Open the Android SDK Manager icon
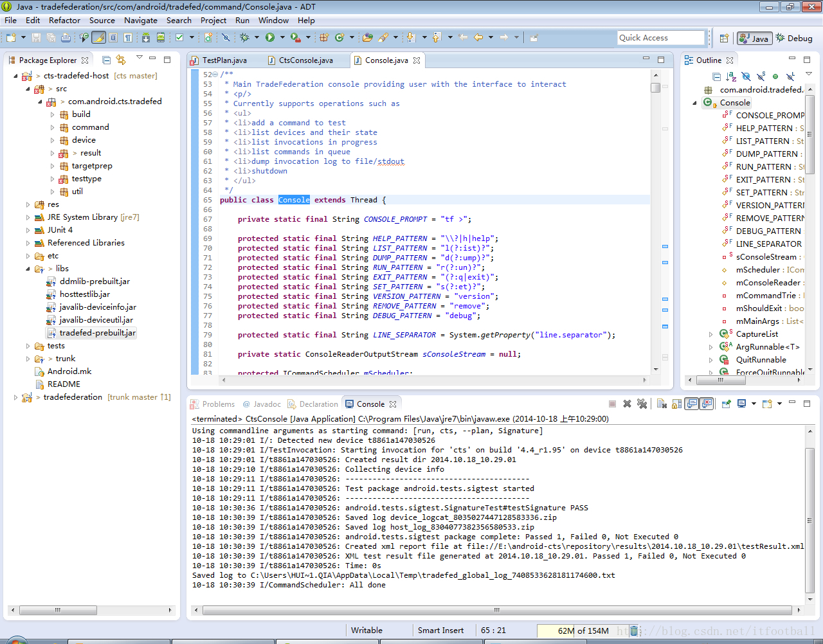Image resolution: width=823 pixels, height=644 pixels. pos(146,38)
